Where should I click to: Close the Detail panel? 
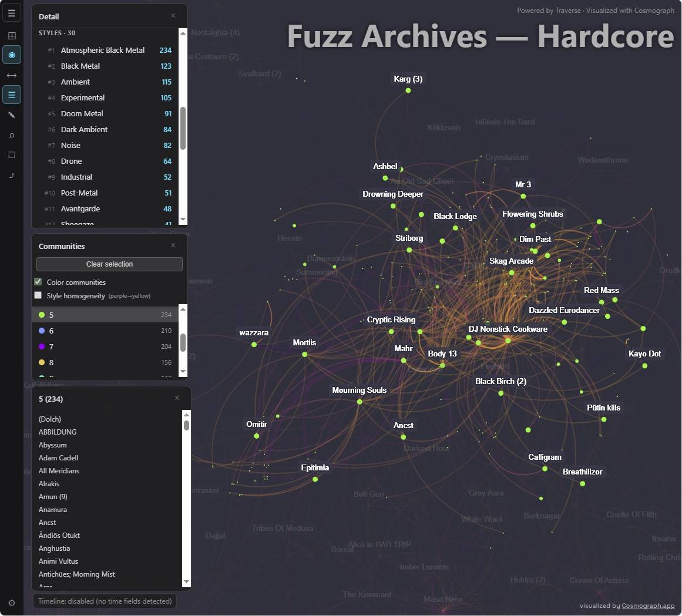[x=173, y=16]
